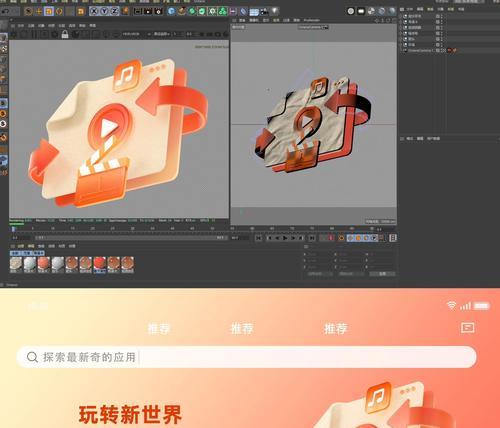Click the purple deformer icon

(x=233, y=11)
